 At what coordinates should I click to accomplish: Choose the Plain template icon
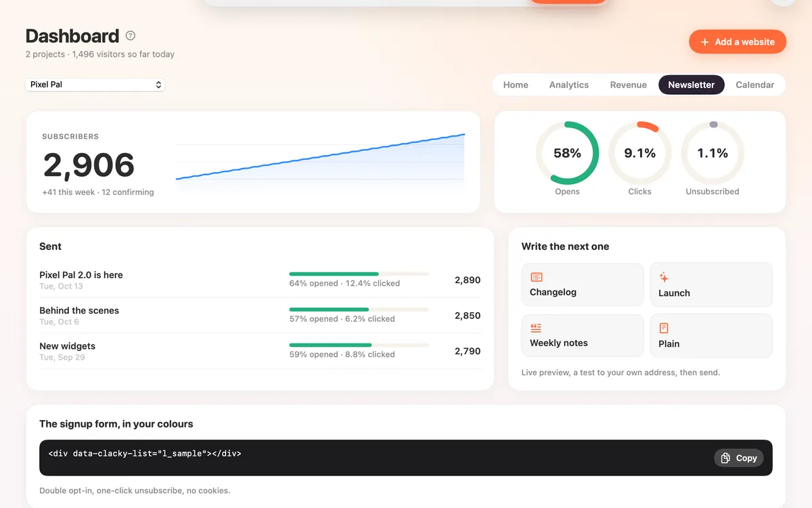664,328
